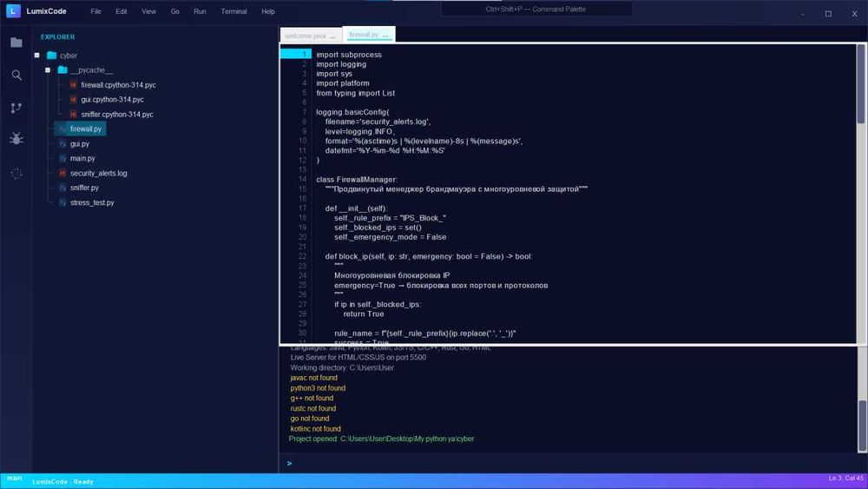Open sniffer.py from the Explorer
The image size is (868, 489).
84,188
